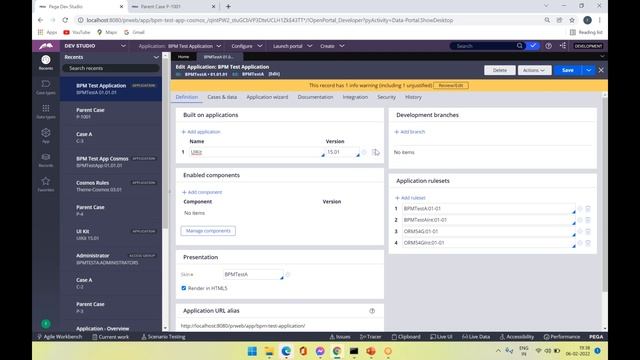640x360 pixels.
Task: Open the Application URL alias help icon
Action: point(372,311)
